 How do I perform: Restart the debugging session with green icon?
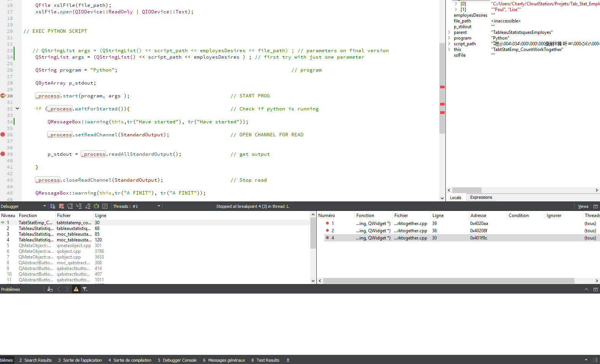tap(96, 206)
